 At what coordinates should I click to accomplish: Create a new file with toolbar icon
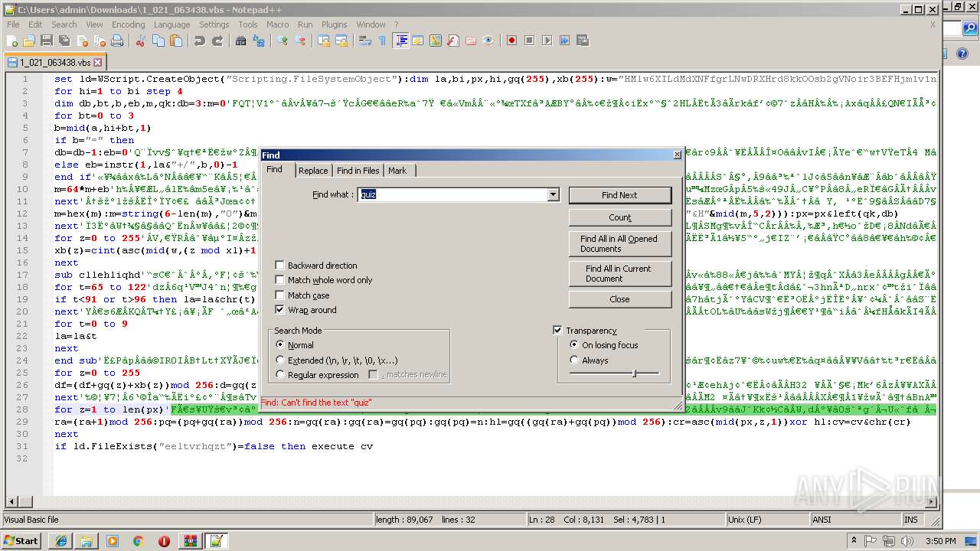(x=12, y=41)
